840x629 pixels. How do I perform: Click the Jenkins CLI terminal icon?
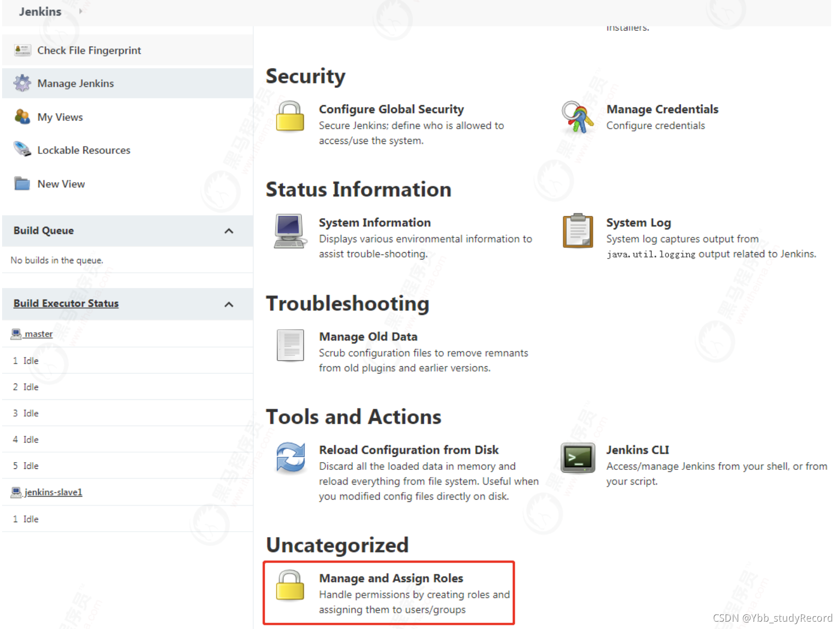click(578, 458)
